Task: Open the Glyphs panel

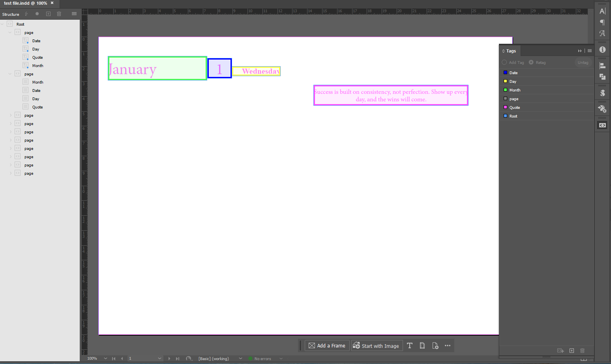Action: (x=602, y=33)
